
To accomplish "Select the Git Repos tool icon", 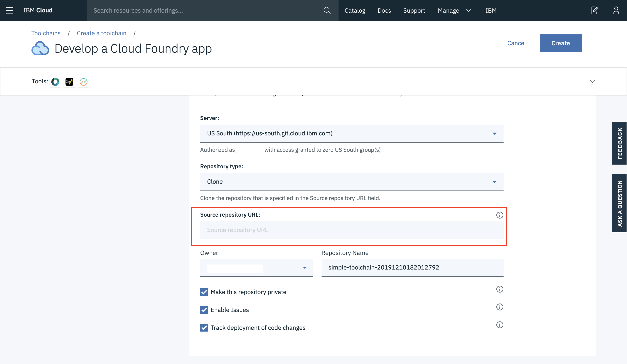I will (x=55, y=82).
